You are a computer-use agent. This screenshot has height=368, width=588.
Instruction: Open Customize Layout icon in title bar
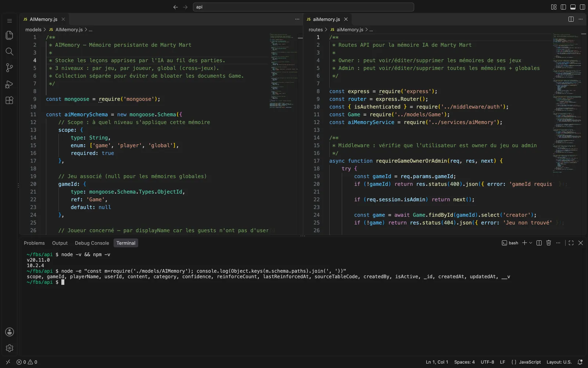554,7
